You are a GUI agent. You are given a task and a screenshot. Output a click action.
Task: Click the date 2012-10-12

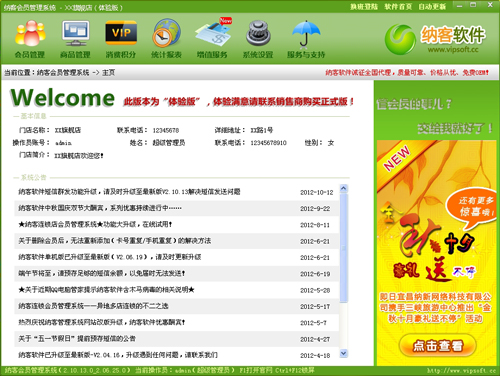click(317, 192)
